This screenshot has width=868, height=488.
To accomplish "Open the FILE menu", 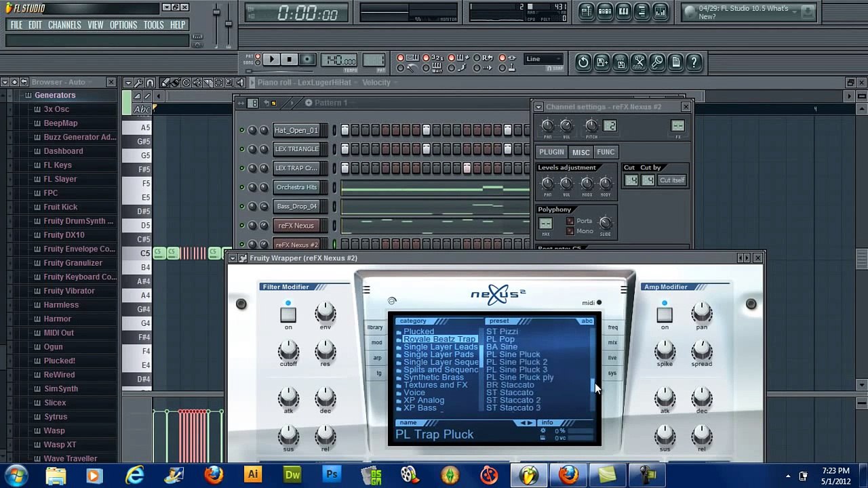I will click(16, 25).
